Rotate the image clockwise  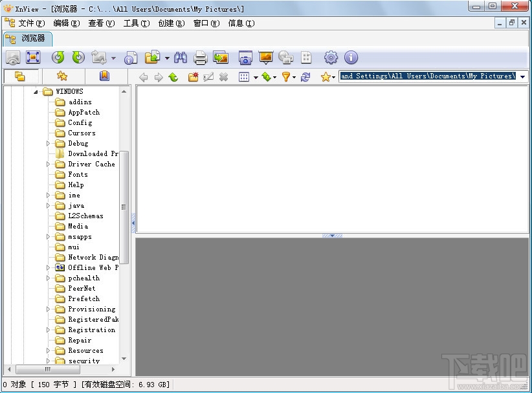click(78, 58)
